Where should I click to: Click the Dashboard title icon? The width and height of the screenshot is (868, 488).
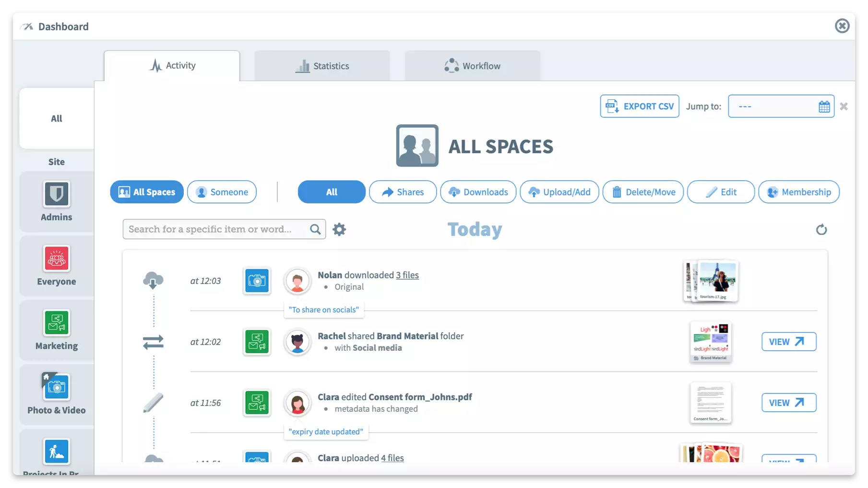coord(27,26)
